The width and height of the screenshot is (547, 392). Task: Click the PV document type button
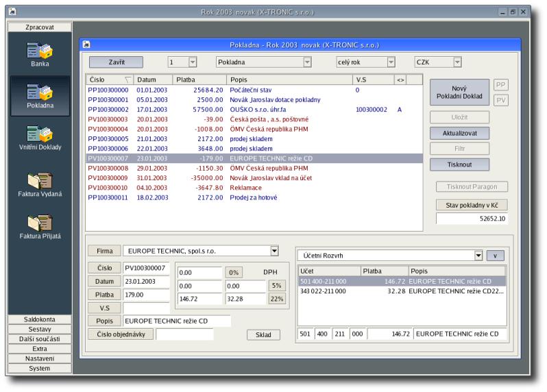pyautogui.click(x=500, y=101)
